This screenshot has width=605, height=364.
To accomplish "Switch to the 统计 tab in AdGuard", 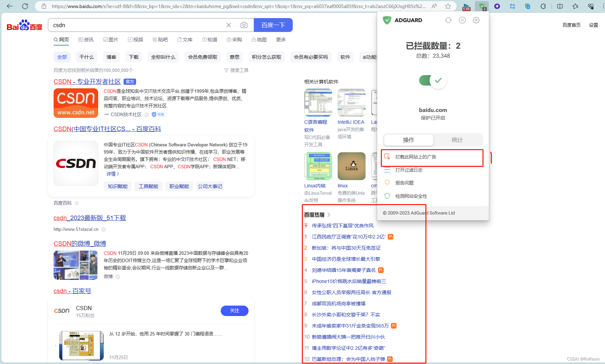I will 457,140.
